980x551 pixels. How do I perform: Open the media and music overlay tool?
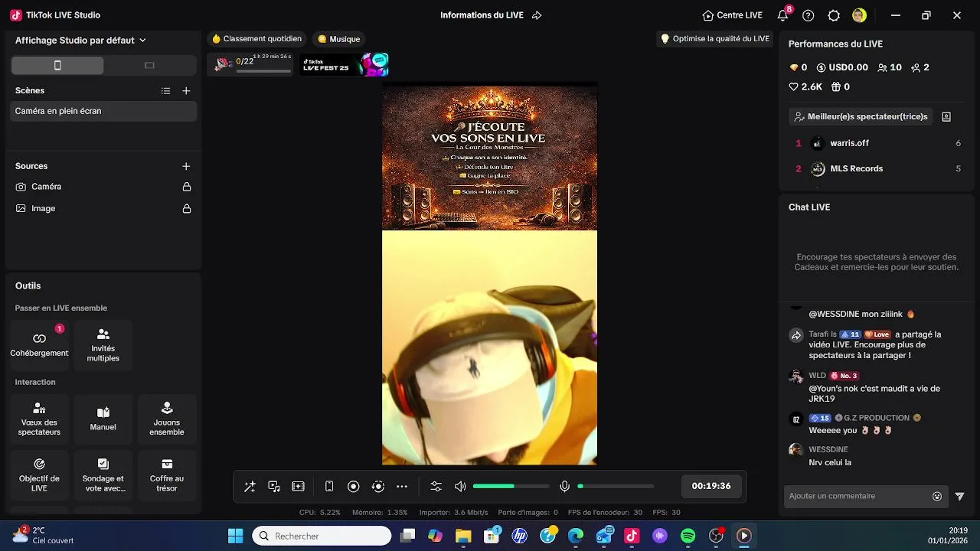(x=274, y=487)
